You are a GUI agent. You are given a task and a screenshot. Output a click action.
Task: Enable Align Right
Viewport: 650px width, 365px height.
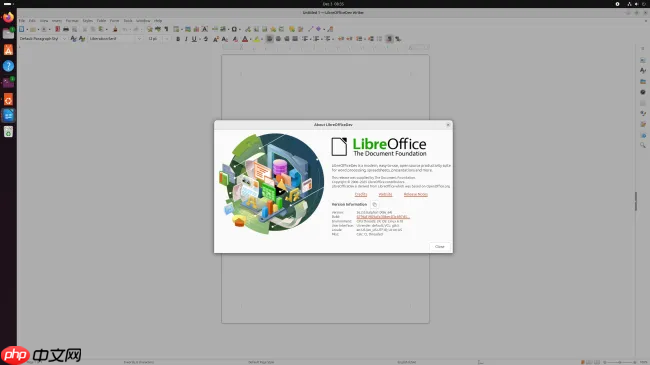[286, 39]
